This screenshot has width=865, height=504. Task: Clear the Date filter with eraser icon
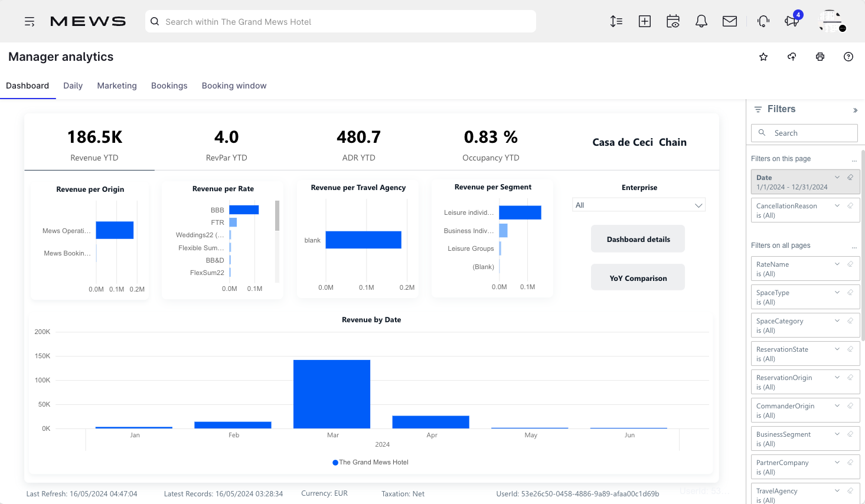(x=850, y=176)
